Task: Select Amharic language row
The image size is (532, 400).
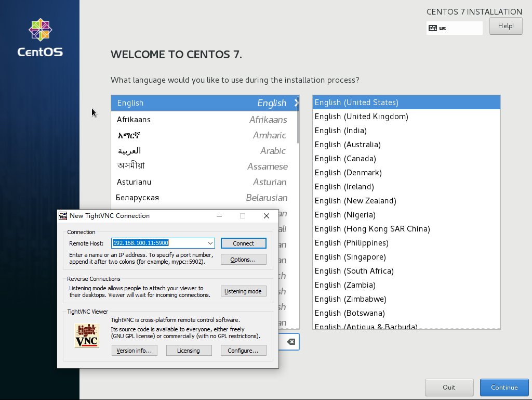Action: click(204, 135)
